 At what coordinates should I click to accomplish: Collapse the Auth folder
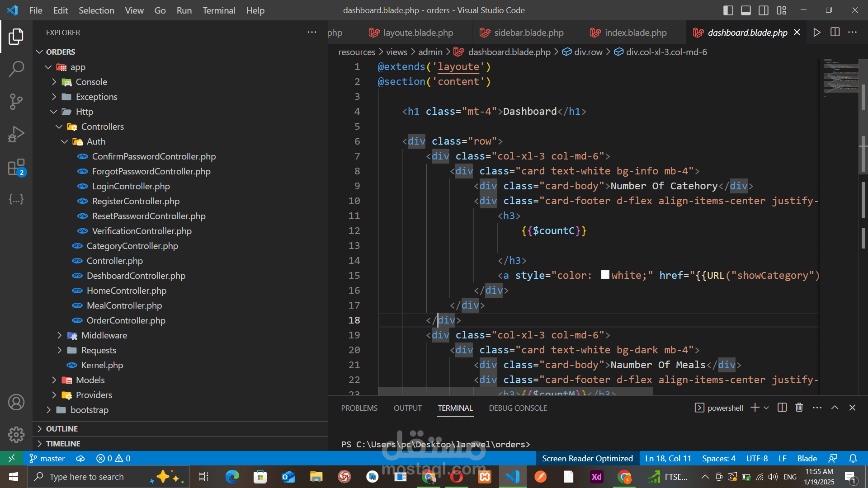96,141
